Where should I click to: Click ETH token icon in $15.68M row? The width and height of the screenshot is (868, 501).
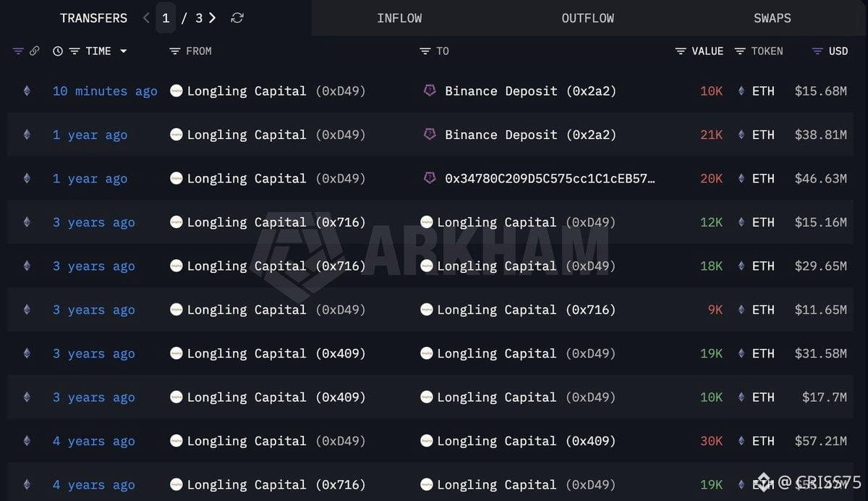[x=741, y=91]
